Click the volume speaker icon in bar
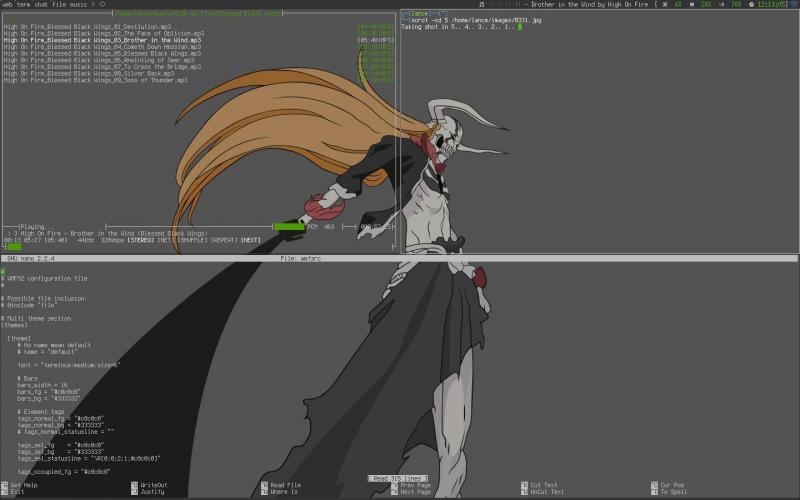The image size is (800, 500). pos(721,4)
